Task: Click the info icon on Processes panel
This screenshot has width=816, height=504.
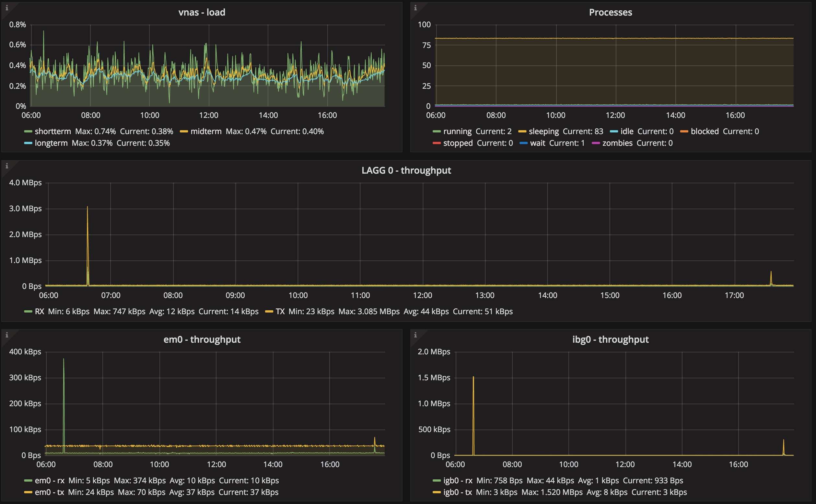Action: coord(415,8)
